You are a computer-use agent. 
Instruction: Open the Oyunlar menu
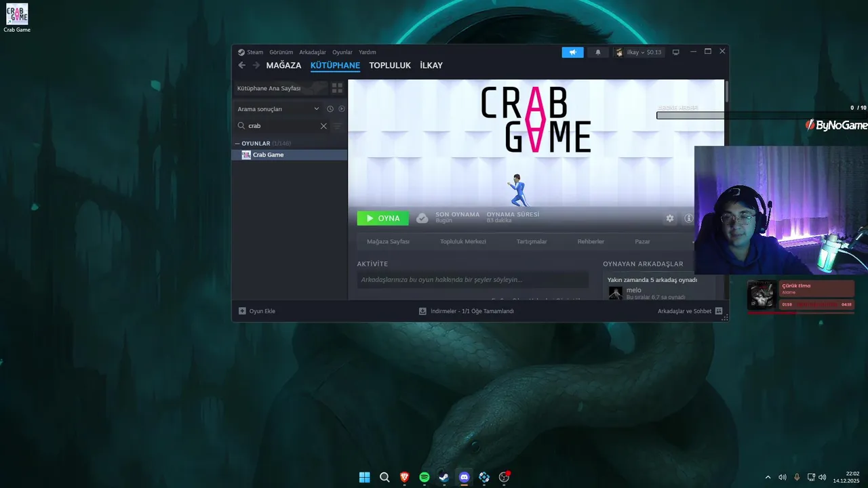(x=342, y=52)
